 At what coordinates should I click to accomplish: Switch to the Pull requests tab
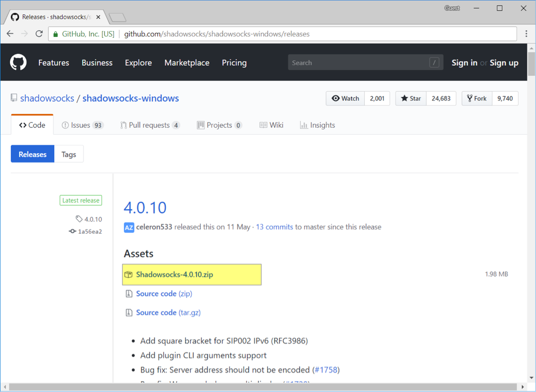[x=150, y=125]
